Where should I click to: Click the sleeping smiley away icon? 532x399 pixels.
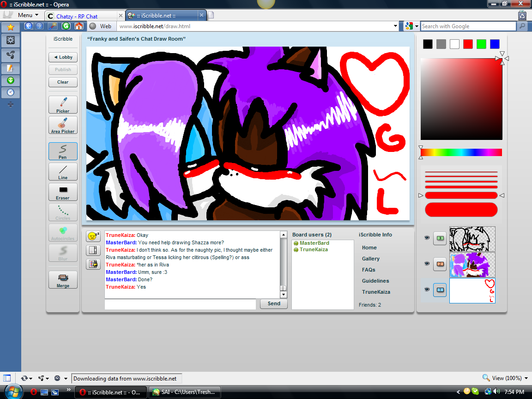[93, 236]
